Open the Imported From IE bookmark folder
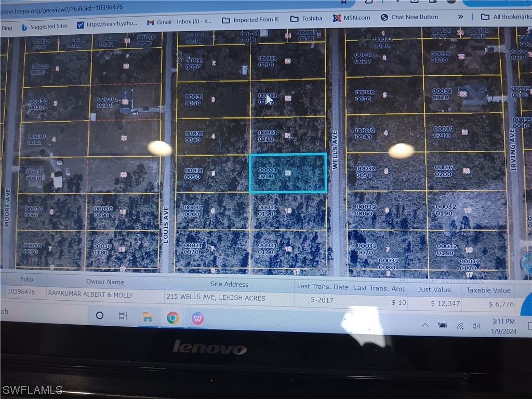This screenshot has width=532, height=399. click(x=250, y=20)
